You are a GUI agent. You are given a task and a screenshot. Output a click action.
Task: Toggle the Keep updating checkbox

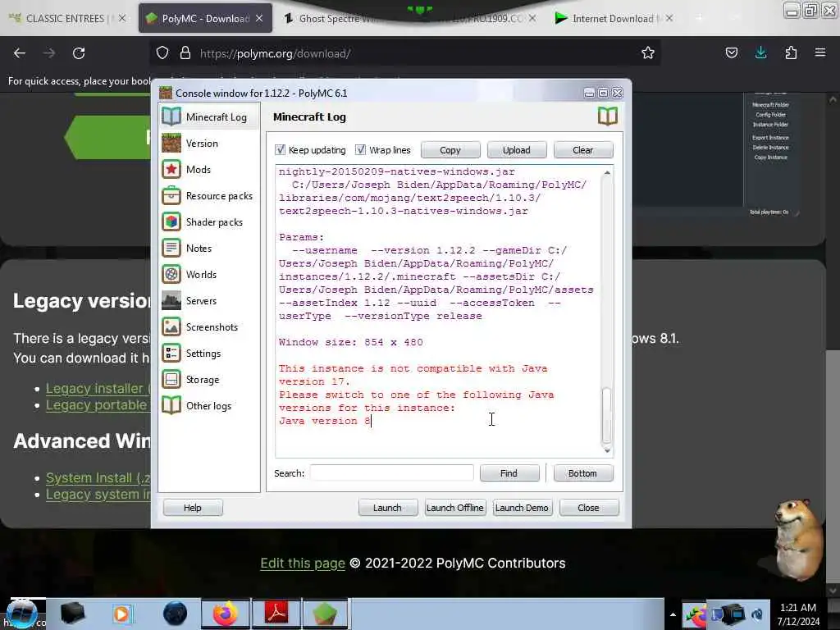coord(281,149)
